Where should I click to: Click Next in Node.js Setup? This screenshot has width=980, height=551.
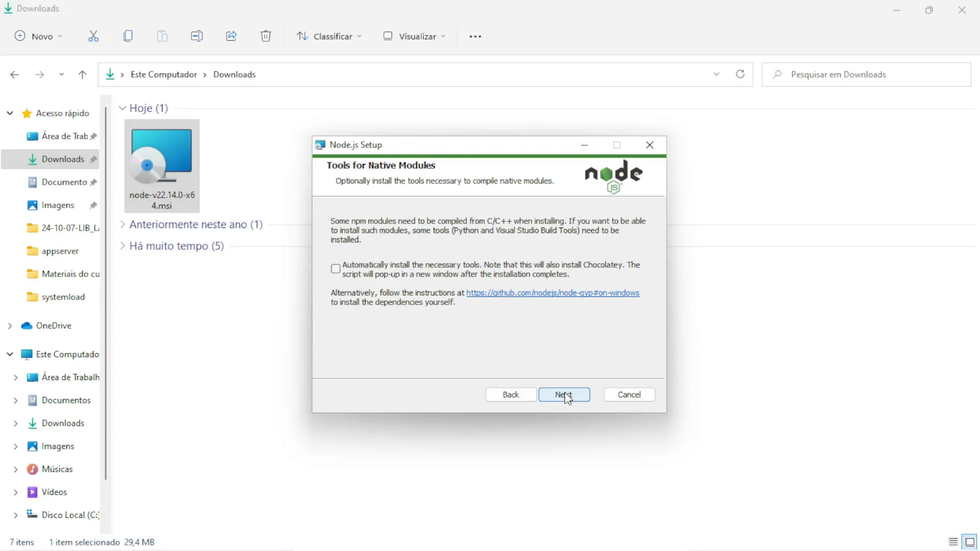(564, 395)
